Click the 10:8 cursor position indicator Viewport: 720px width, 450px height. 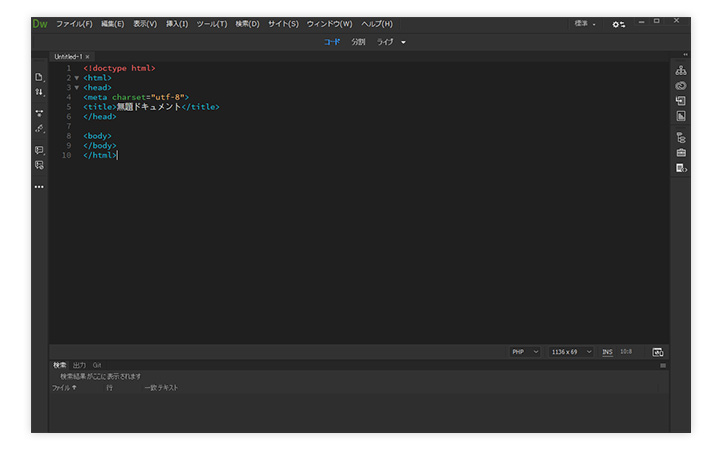pos(626,352)
